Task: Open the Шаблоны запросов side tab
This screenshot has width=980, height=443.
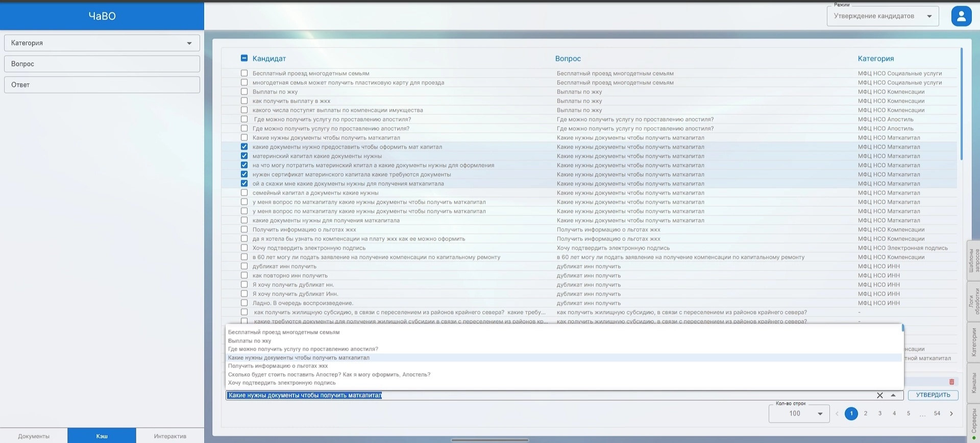Action: coord(974,260)
